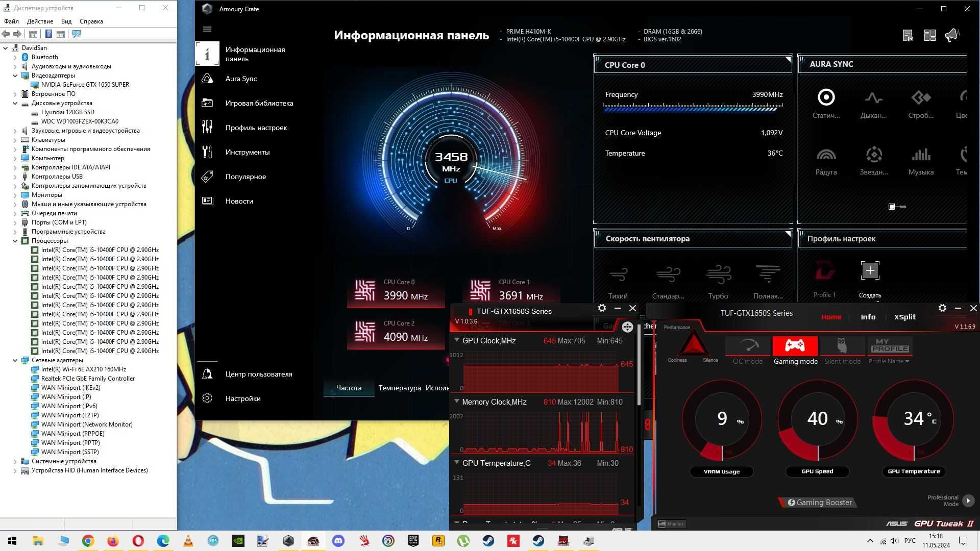The image size is (980, 551).
Task: Open GPU Tweak Info tab
Action: tap(868, 317)
